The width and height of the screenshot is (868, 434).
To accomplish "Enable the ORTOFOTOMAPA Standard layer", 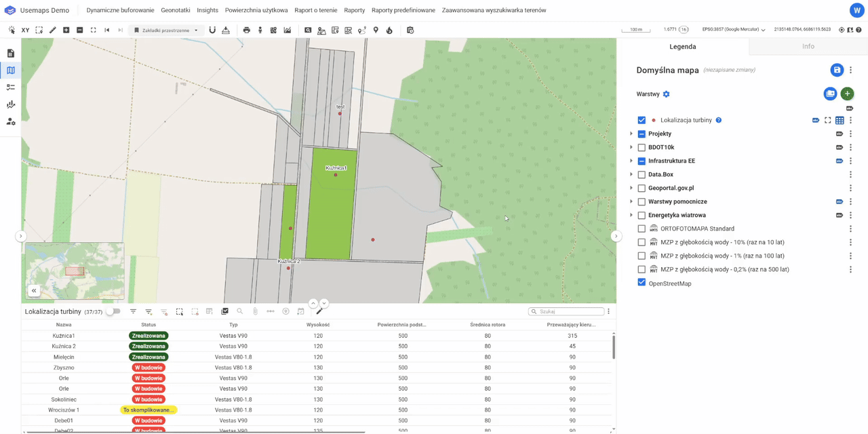I will [642, 229].
